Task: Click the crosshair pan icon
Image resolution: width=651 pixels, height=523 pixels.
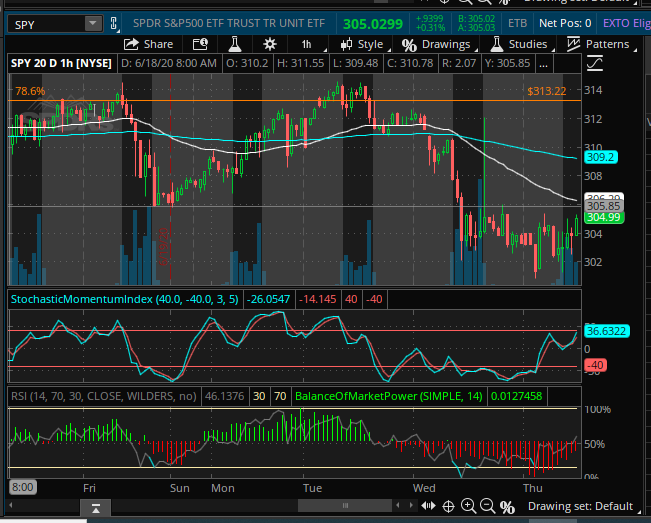Action: click(448, 506)
